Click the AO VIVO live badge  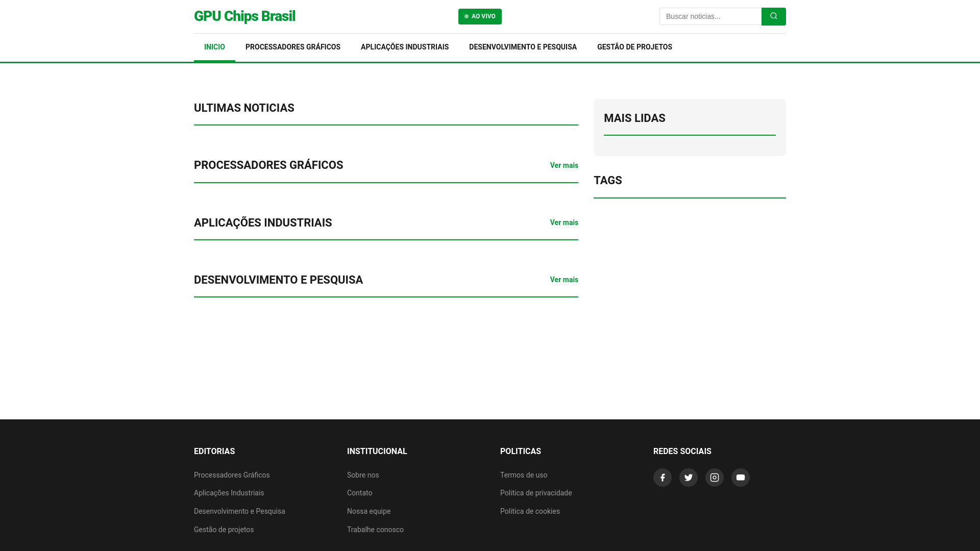tap(480, 16)
